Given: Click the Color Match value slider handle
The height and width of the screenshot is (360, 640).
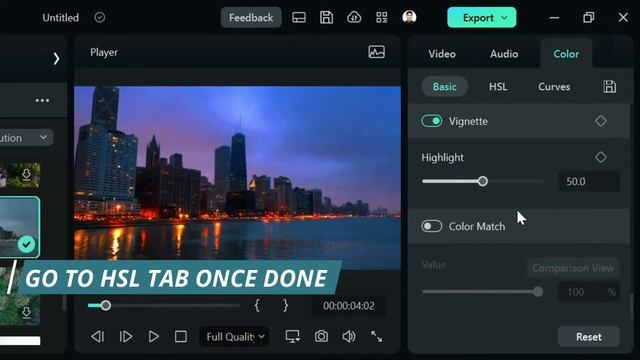Looking at the screenshot, I should [538, 291].
